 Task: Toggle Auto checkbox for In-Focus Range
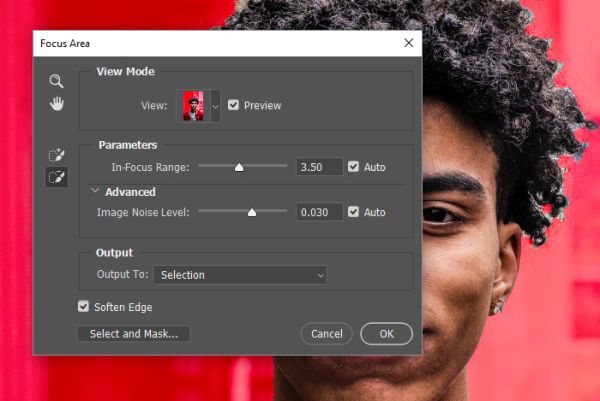353,166
